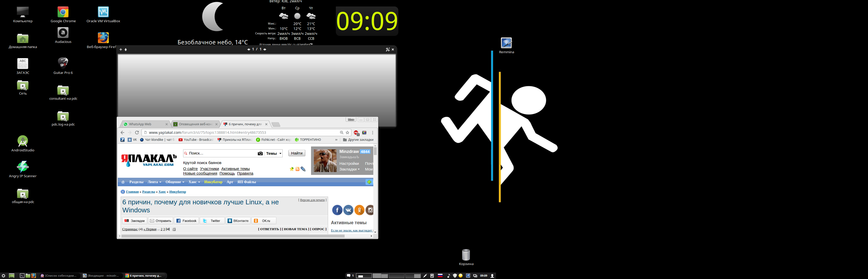The width and height of the screenshot is (868, 279).
Task: Share via the Twitter button
Action: point(212,221)
